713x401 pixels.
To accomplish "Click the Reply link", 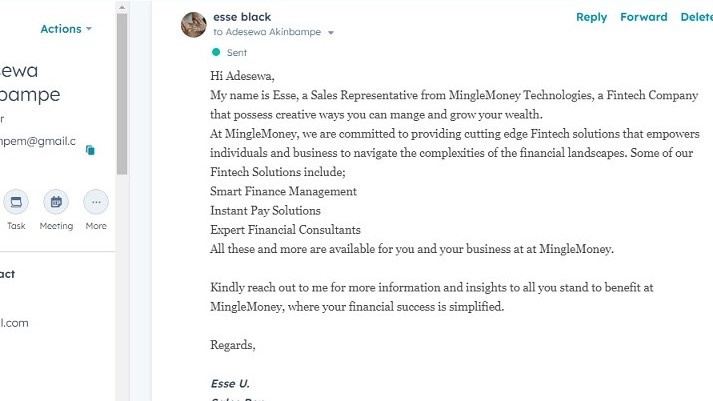I will [x=591, y=17].
